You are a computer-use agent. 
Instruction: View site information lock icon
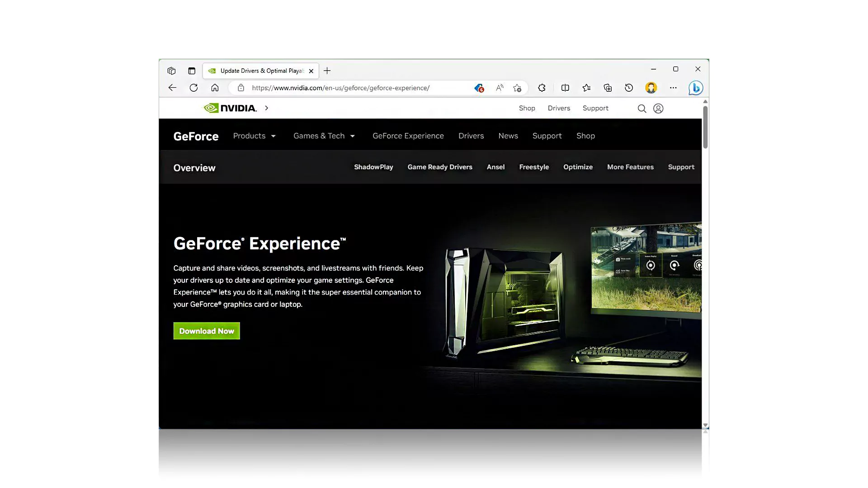click(x=241, y=88)
